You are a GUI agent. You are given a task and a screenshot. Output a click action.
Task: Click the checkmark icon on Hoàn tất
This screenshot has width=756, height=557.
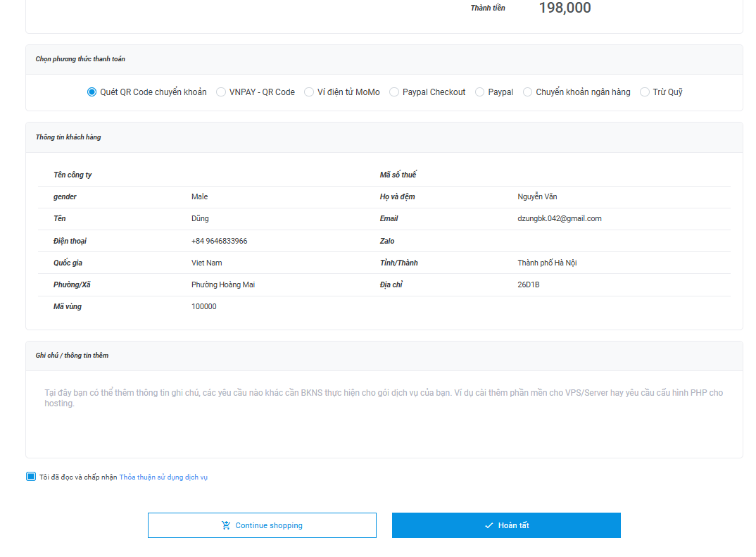[489, 525]
